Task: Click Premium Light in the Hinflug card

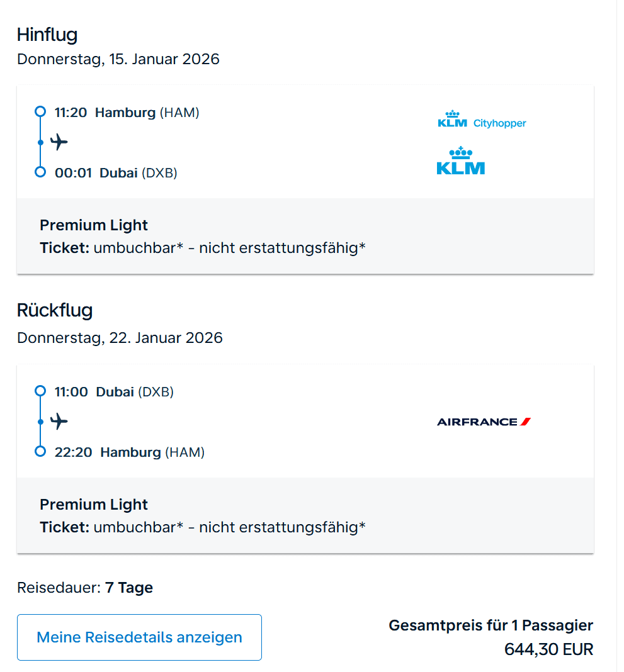Action: pyautogui.click(x=94, y=225)
